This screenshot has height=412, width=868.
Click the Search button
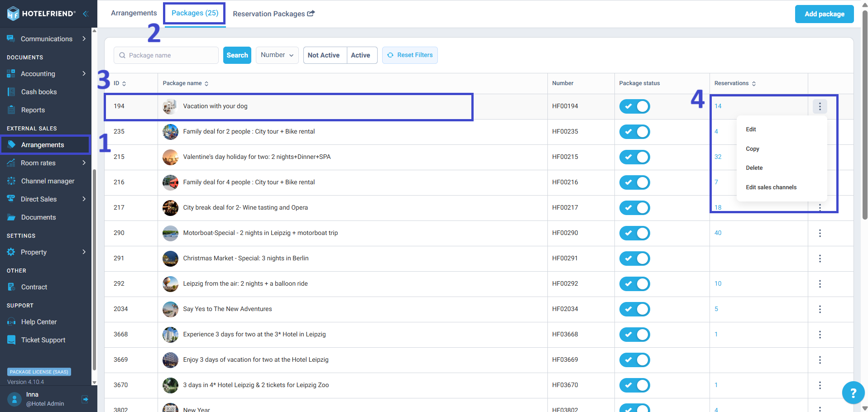pyautogui.click(x=237, y=55)
